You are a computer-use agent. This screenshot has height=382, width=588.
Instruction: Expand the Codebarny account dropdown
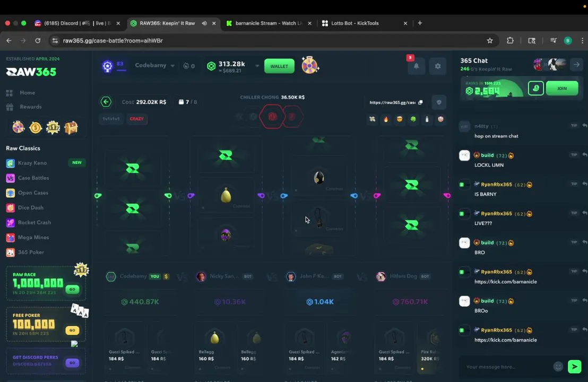172,66
